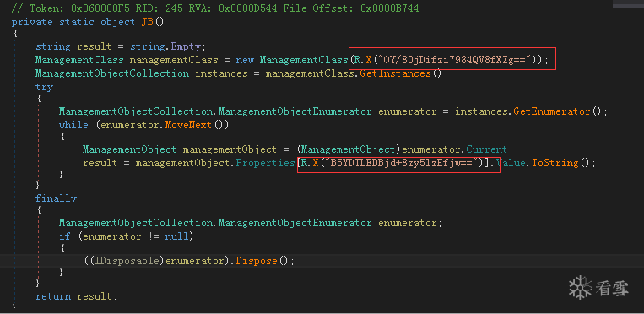Click the 'Current' property
Image resolution: width=644 pixels, height=314 pixels.
tap(487, 149)
